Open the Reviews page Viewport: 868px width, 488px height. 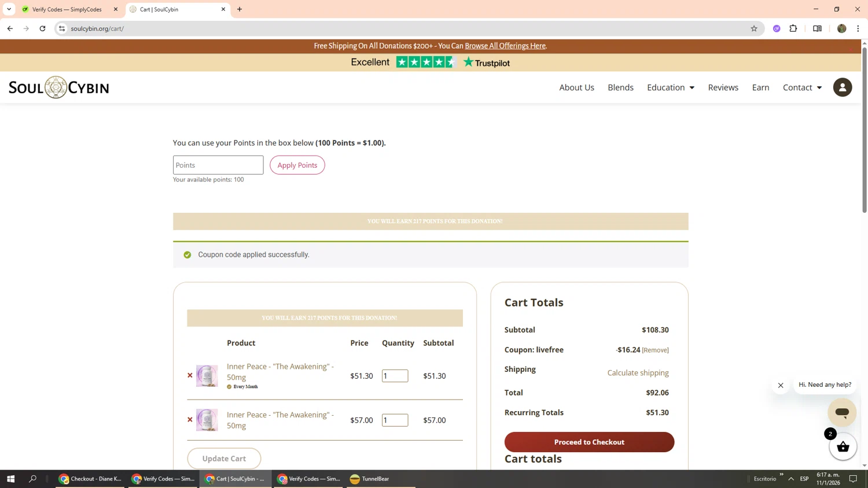(x=723, y=87)
